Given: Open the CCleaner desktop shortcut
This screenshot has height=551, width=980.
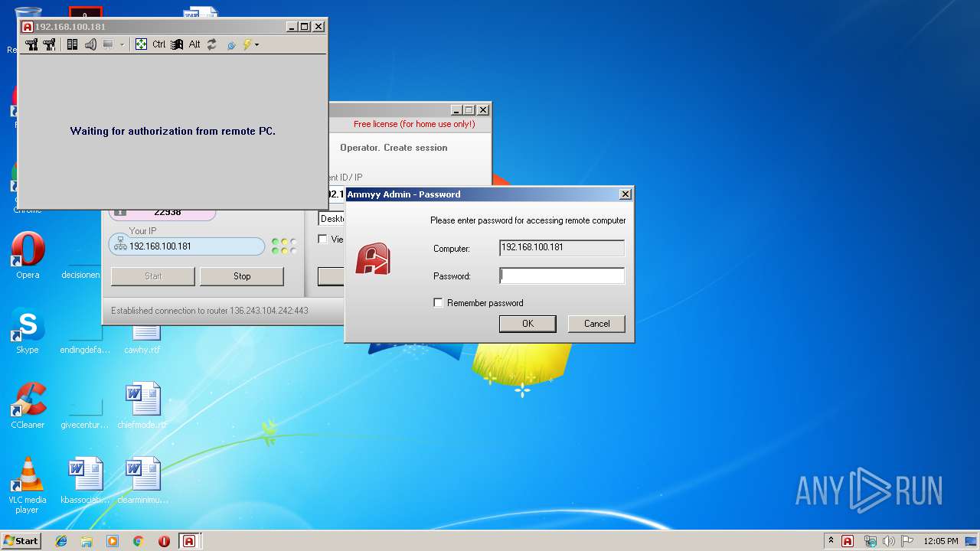Looking at the screenshot, I should [x=28, y=405].
